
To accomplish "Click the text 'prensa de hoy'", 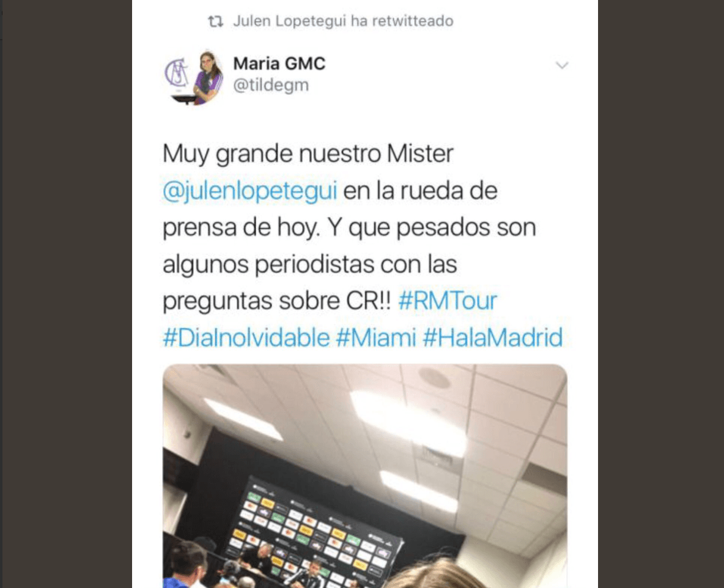I will click(240, 227).
